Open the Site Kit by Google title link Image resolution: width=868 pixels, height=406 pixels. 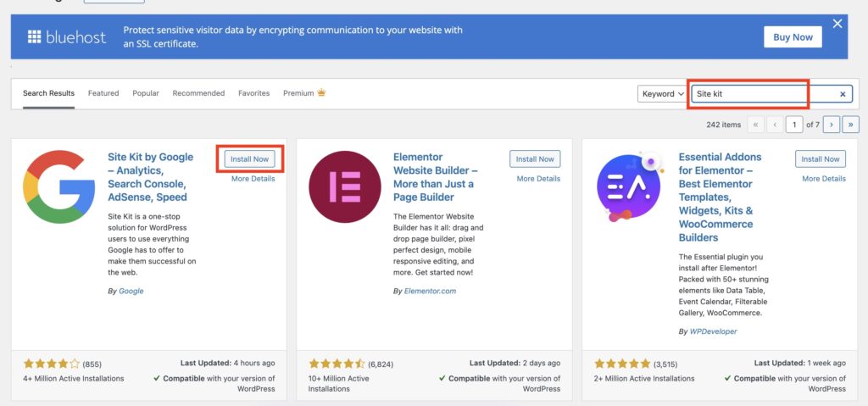tap(151, 177)
